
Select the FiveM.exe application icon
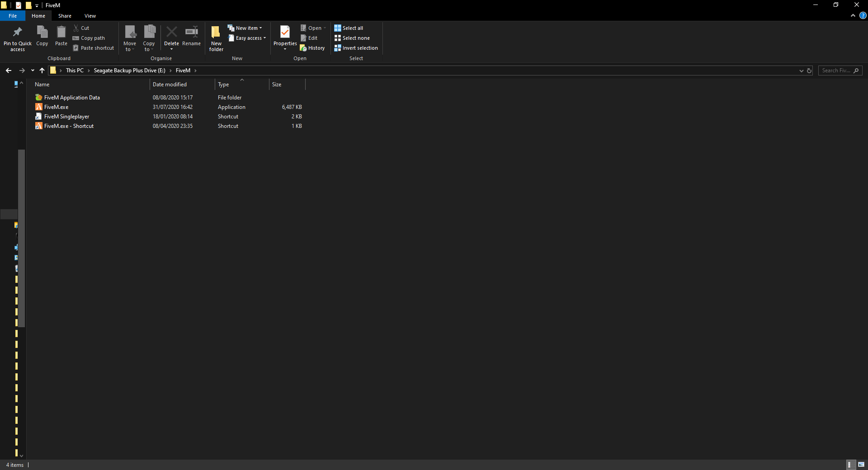pyautogui.click(x=39, y=107)
